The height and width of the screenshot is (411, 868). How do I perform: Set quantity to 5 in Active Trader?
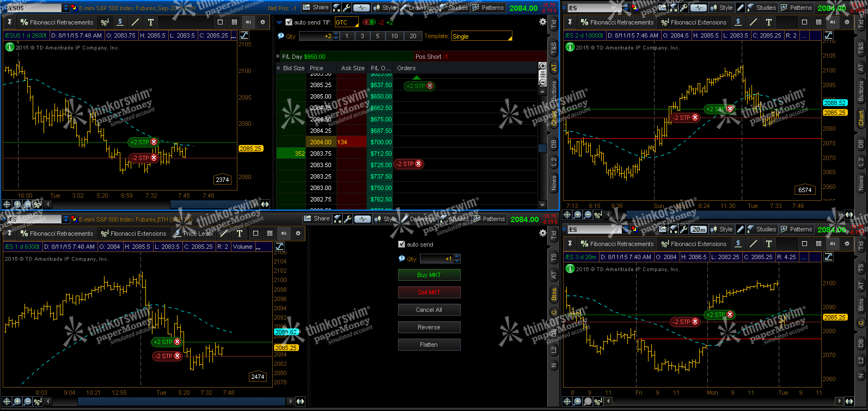377,36
